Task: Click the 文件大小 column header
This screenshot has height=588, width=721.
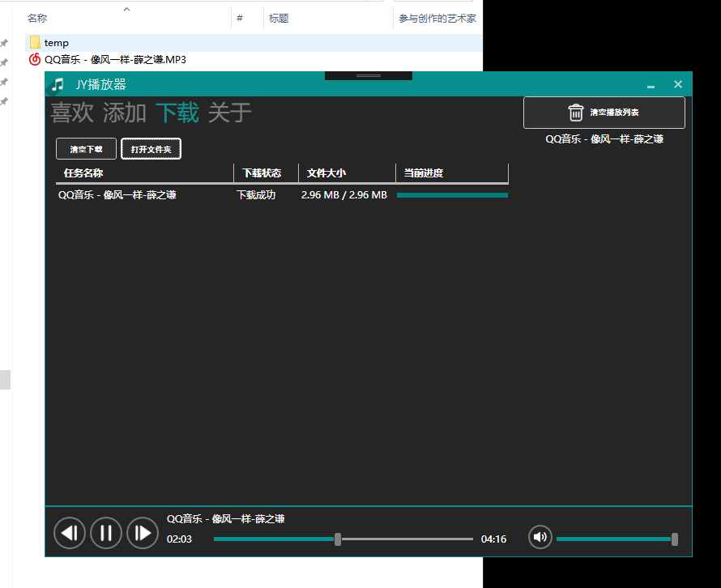Action: point(348,173)
